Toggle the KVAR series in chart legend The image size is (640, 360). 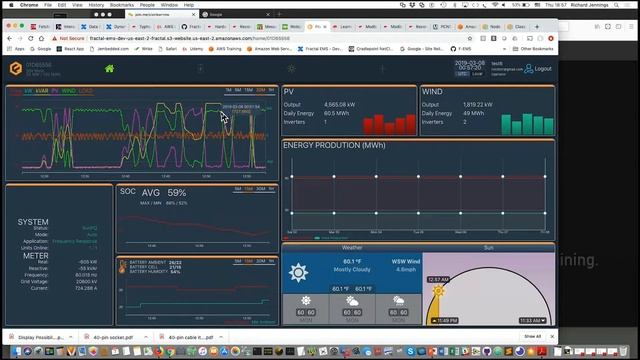(x=42, y=91)
